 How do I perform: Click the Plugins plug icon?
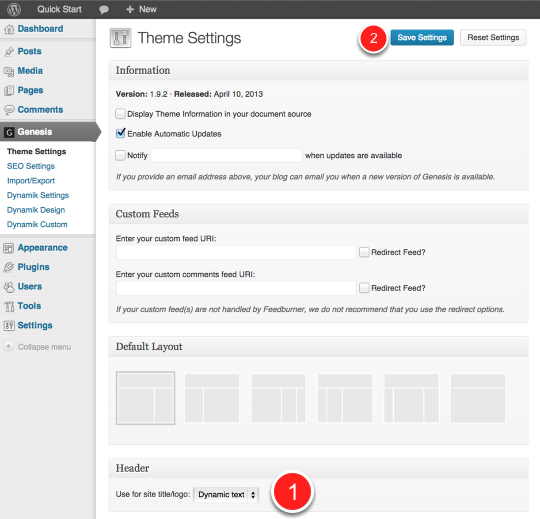pyautogui.click(x=9, y=267)
